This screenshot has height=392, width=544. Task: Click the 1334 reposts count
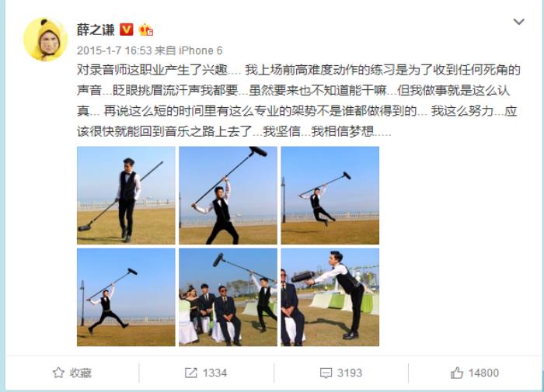pos(214,373)
